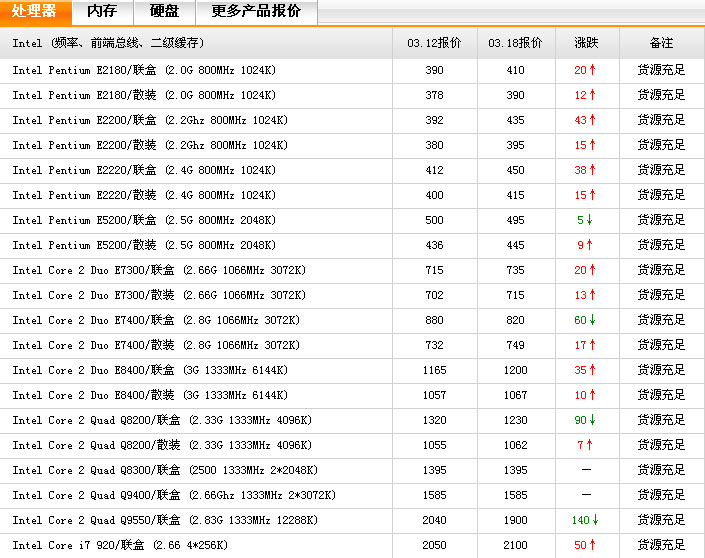Click the 7 rise value for Q8200/散装

pyautogui.click(x=585, y=446)
